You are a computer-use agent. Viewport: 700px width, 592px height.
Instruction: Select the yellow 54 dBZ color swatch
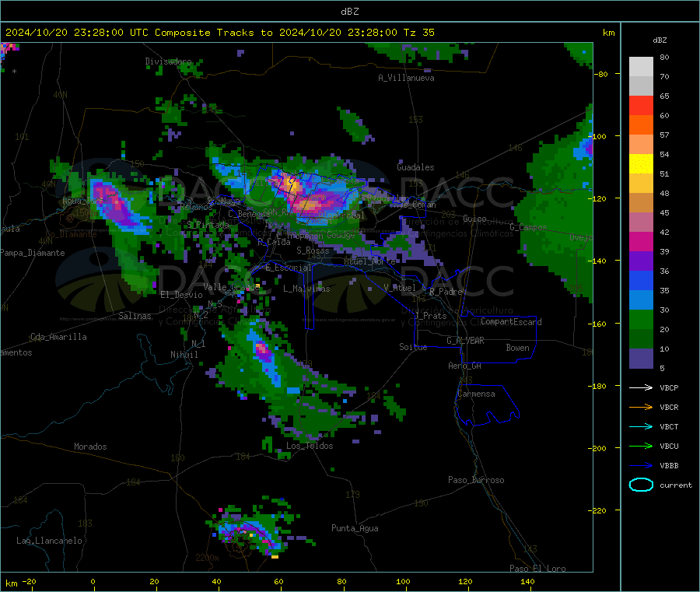[641, 164]
